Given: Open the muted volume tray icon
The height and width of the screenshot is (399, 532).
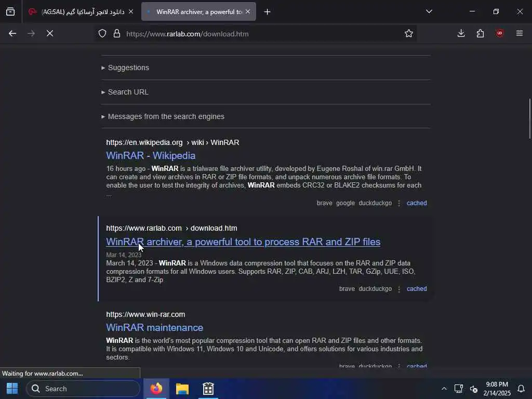Looking at the screenshot, I should click(x=474, y=389).
